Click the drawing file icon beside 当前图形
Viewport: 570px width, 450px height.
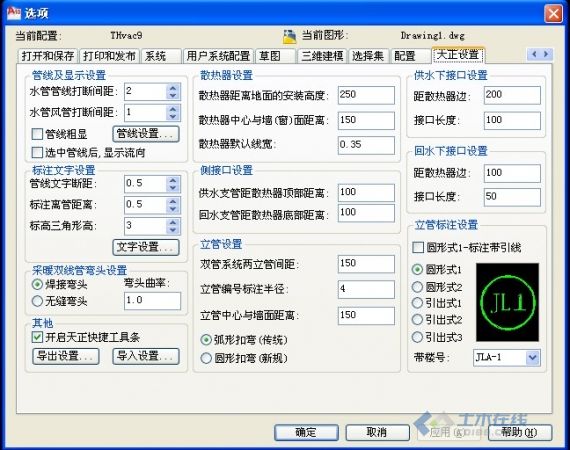pos(289,36)
